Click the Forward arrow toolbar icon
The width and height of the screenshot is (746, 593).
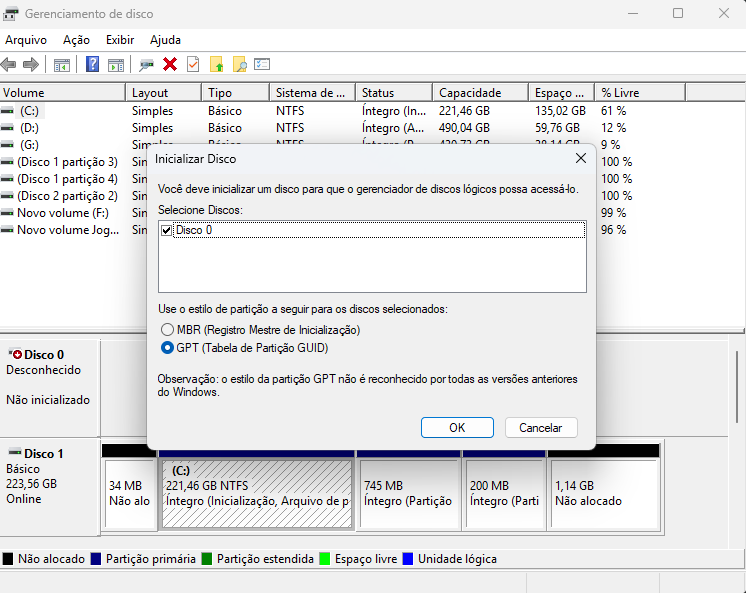point(31,64)
